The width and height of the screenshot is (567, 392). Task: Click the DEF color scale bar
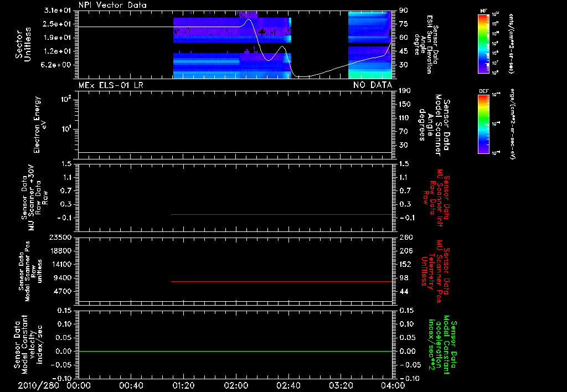[483, 124]
